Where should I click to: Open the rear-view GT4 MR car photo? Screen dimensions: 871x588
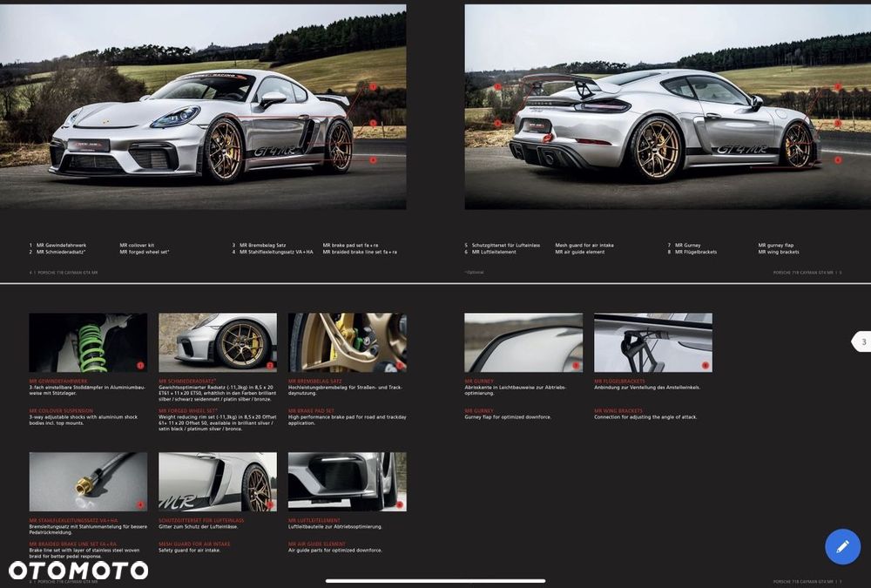tap(668, 106)
